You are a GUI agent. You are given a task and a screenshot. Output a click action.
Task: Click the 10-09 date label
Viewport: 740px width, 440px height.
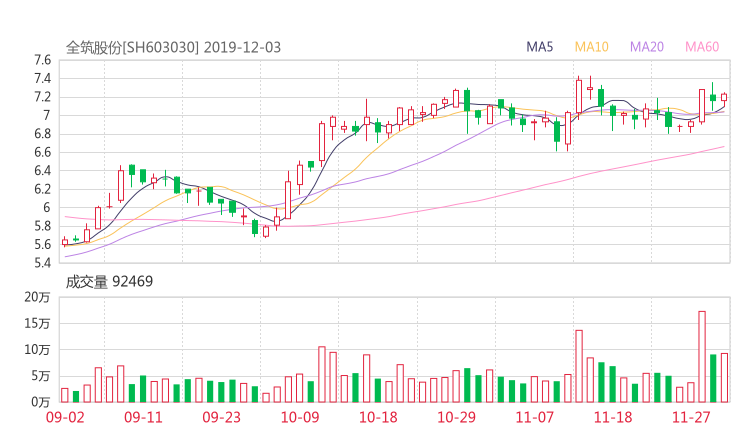[x=300, y=417]
